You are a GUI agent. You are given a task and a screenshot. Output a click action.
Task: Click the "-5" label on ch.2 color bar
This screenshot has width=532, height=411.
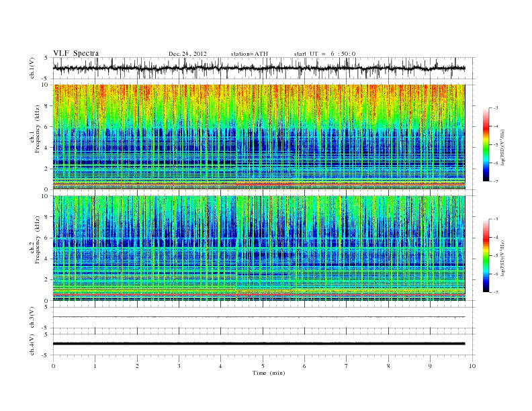496,256
